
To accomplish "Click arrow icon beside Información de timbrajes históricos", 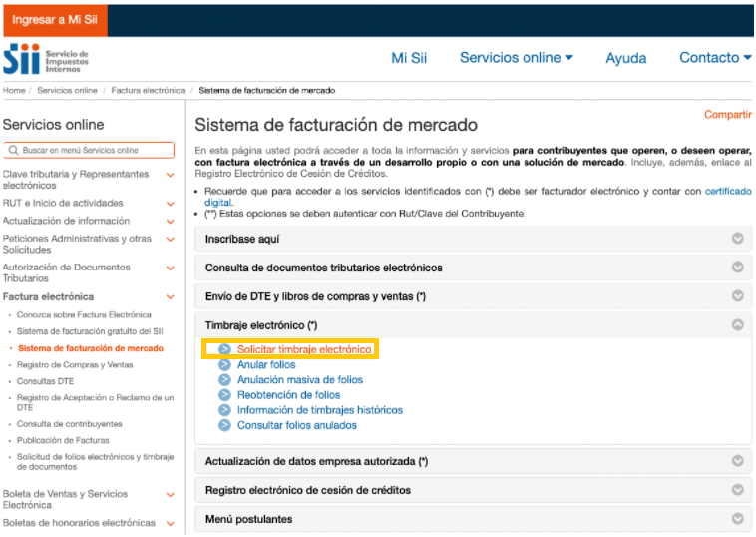I will (x=224, y=410).
